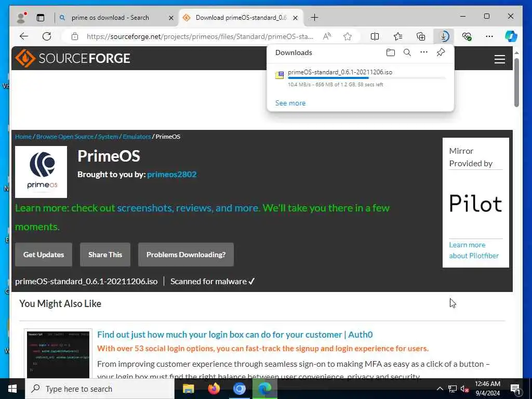Open tab actions menu icon

click(x=41, y=18)
